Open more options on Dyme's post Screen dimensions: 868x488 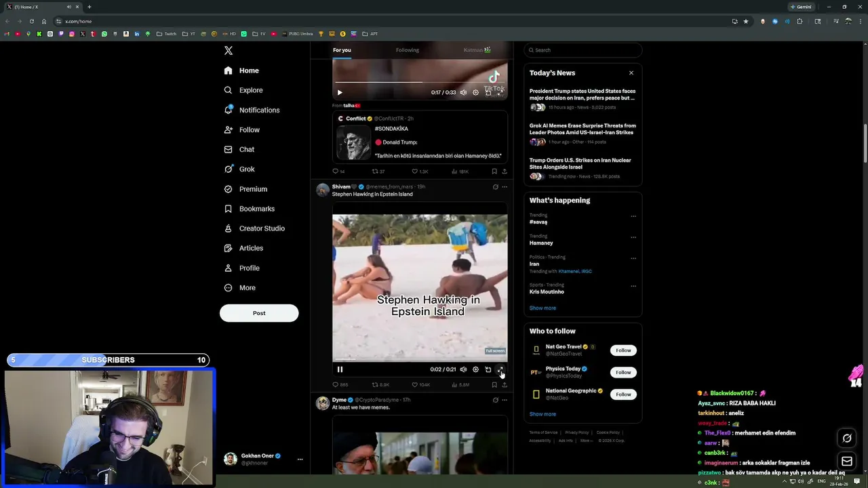click(x=504, y=400)
